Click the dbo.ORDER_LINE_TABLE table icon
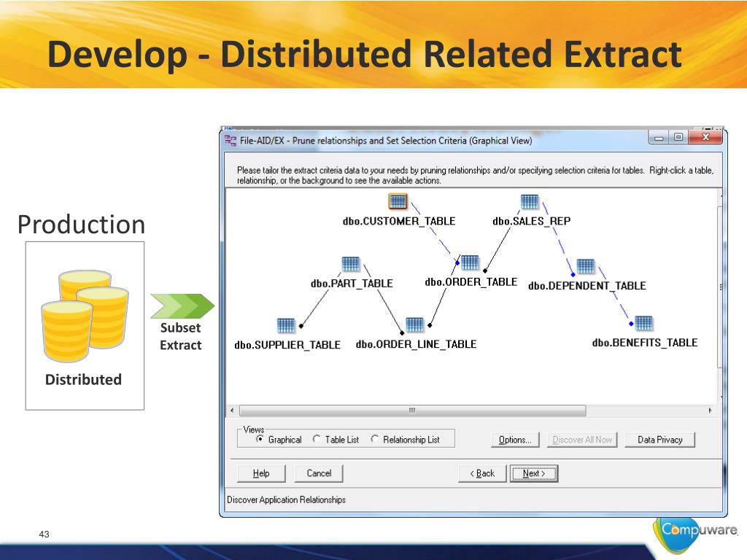Viewport: 747px width, 560px height. 414,324
